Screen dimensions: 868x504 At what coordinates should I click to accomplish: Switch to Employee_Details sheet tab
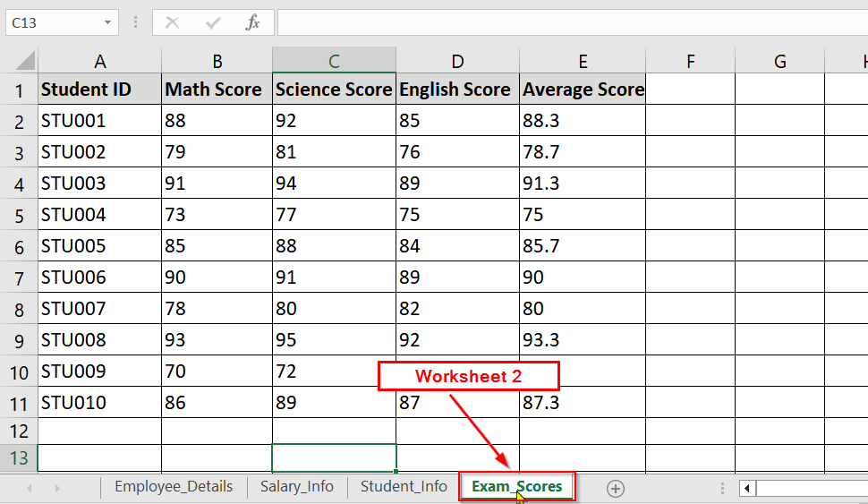(x=174, y=487)
